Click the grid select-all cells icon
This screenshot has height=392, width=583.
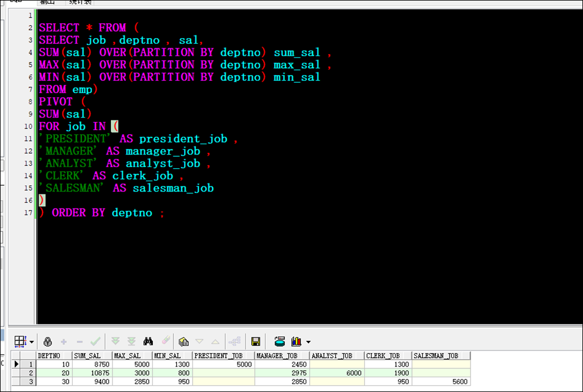20,341
